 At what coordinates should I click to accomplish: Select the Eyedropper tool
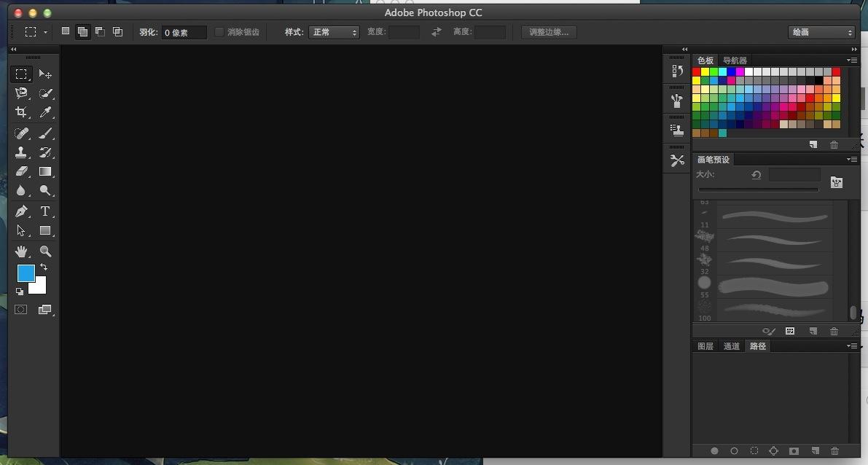coord(45,112)
